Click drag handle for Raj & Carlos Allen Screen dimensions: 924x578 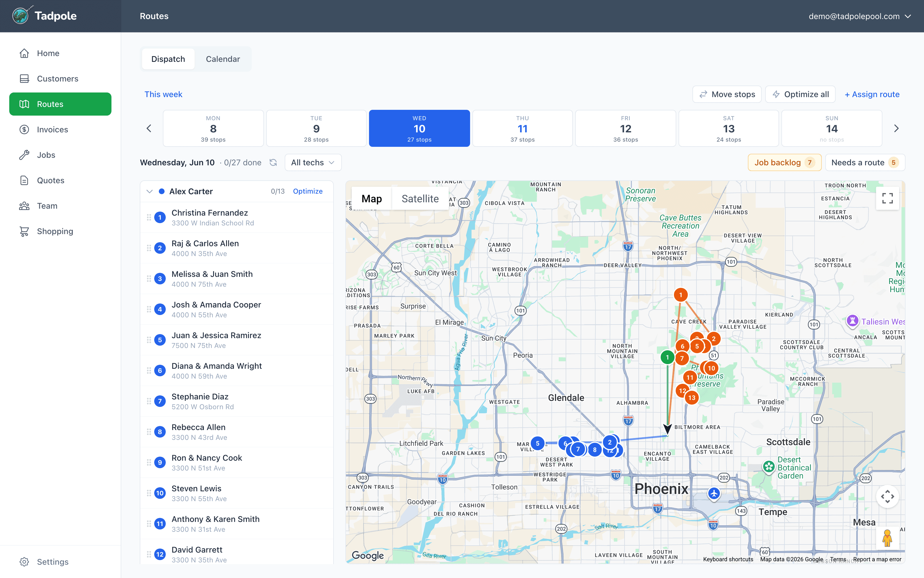click(x=149, y=248)
